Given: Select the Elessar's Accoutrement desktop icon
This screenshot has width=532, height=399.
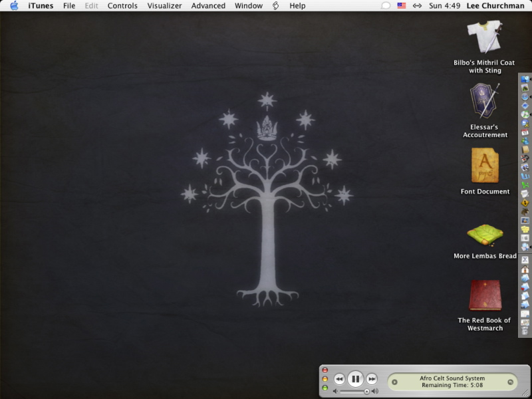Looking at the screenshot, I should tap(484, 101).
